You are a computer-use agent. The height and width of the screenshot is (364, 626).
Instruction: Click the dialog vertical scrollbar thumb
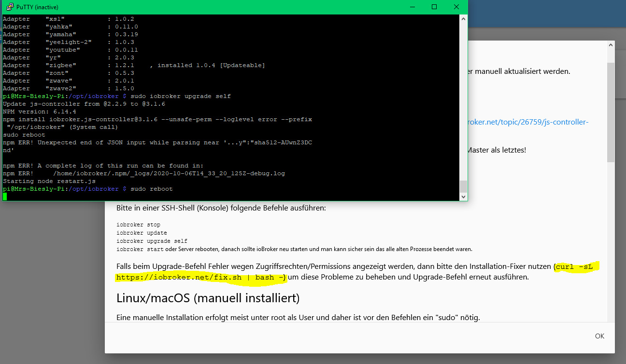coord(611,112)
